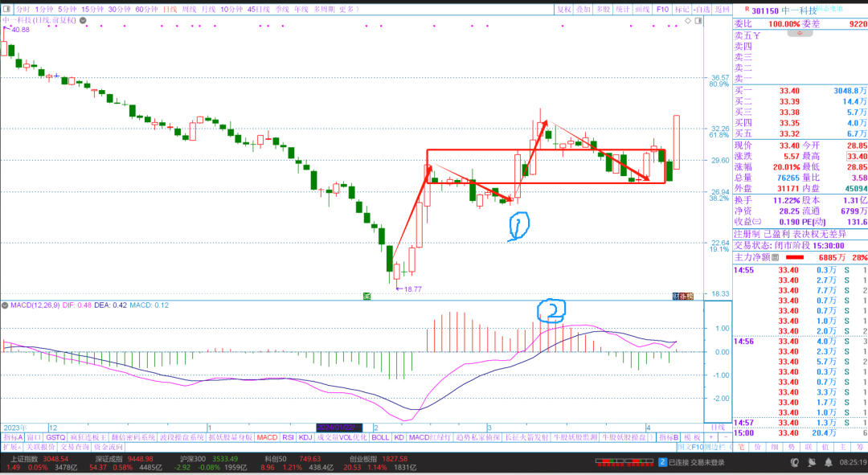Switch the chart to 周线 period

point(190,9)
